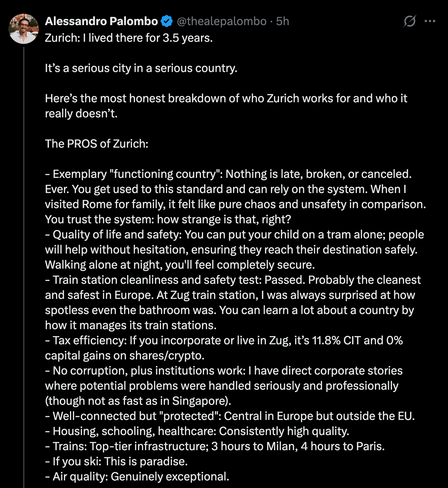Click the 'Air quality: Genuinely exceptional' line
This screenshot has height=488, width=448.
coord(137,477)
